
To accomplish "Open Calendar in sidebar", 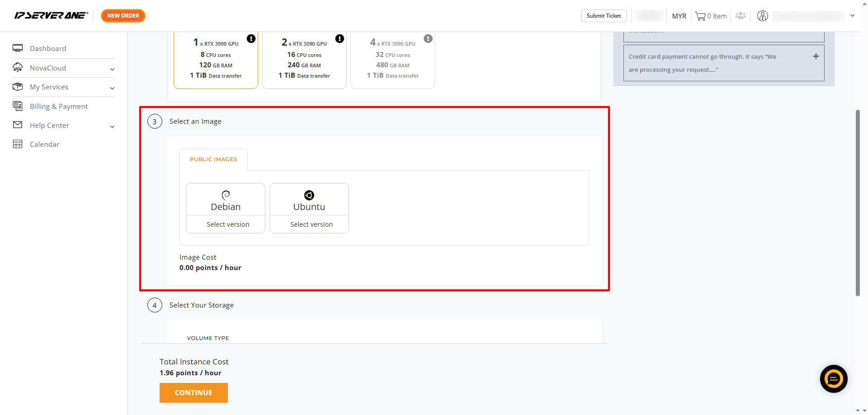I will click(44, 145).
